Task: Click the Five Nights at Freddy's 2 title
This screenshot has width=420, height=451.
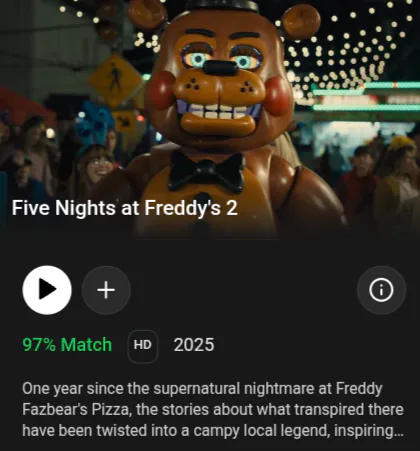Action: click(x=125, y=208)
